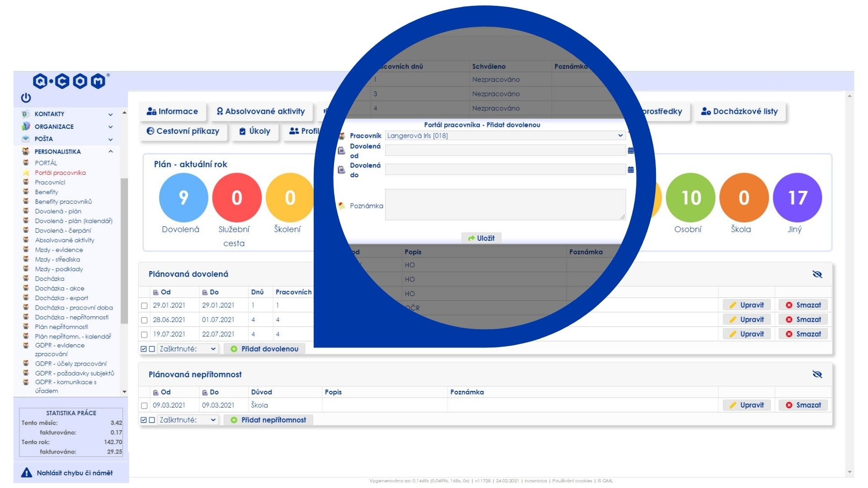This screenshot has height=488, width=868.
Task: Open Plán nepřítomnosti in the sidebar
Action: coord(61,327)
